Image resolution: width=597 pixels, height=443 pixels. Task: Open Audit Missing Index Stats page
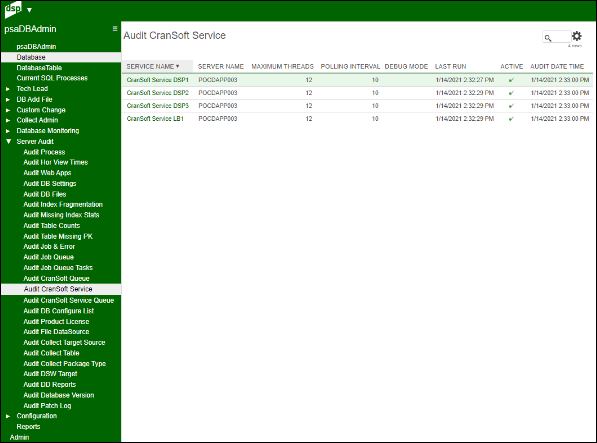pos(61,215)
